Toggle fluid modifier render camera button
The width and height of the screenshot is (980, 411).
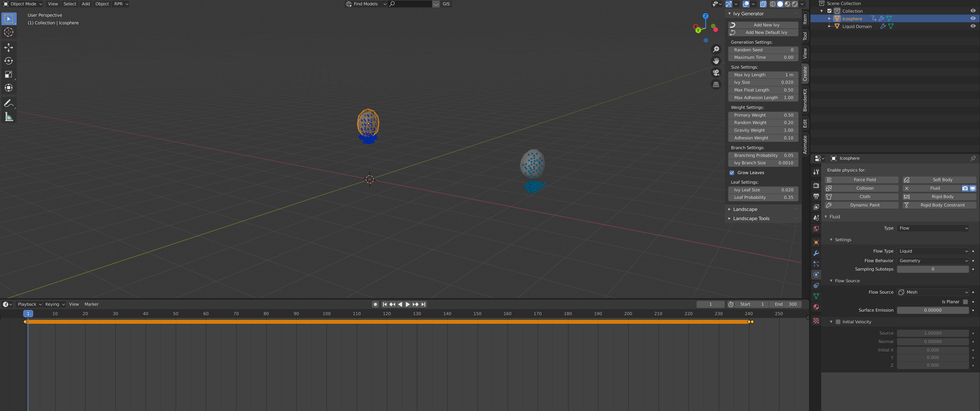[x=965, y=188]
